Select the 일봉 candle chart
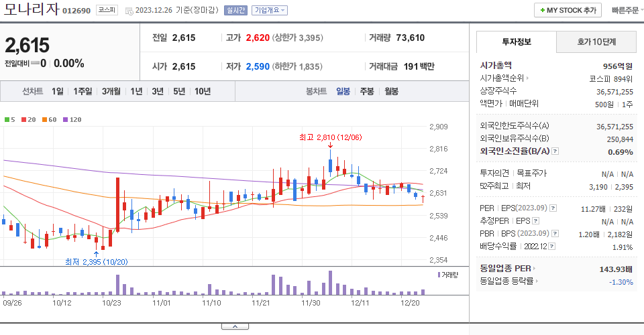 (343, 91)
